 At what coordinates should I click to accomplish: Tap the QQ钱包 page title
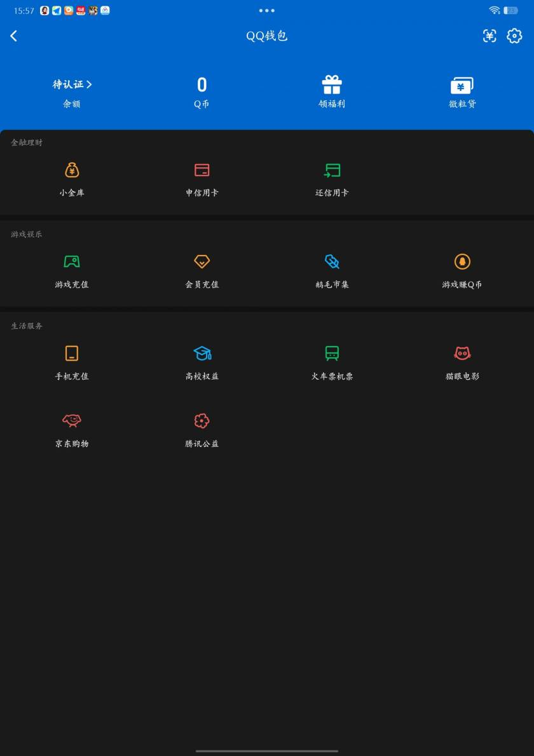click(x=266, y=36)
